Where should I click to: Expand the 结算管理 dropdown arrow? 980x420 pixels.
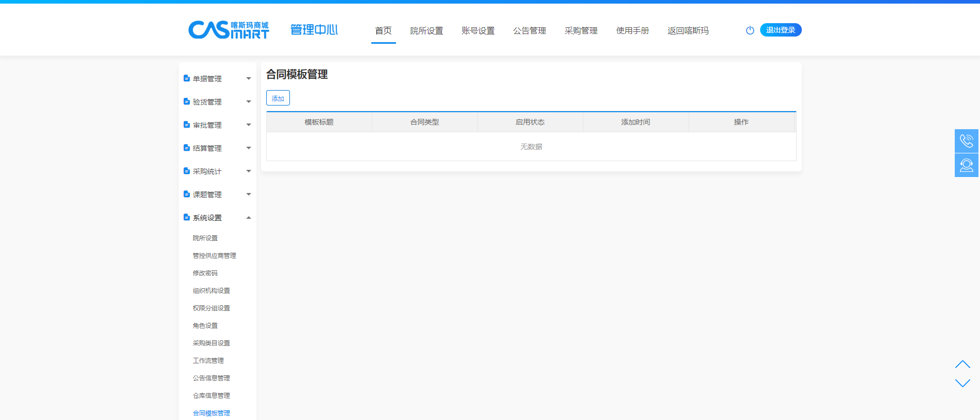coord(249,148)
